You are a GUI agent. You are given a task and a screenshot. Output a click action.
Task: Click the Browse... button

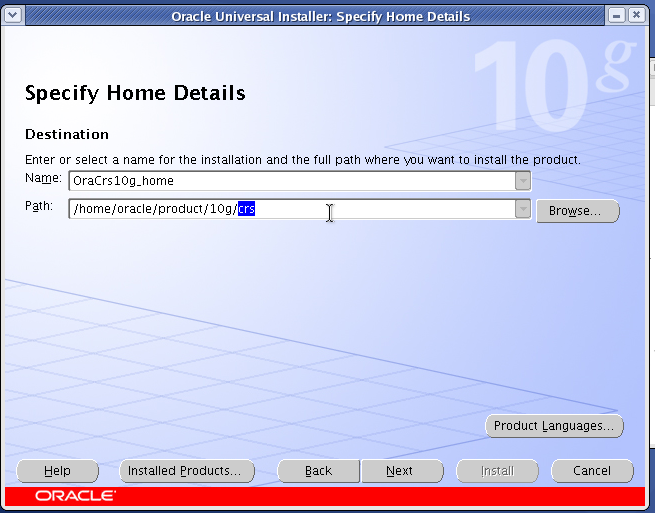coord(577,211)
